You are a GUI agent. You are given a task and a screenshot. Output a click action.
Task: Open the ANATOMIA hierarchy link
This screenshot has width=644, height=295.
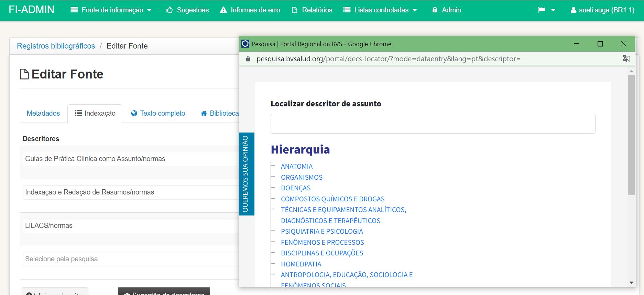pos(297,166)
